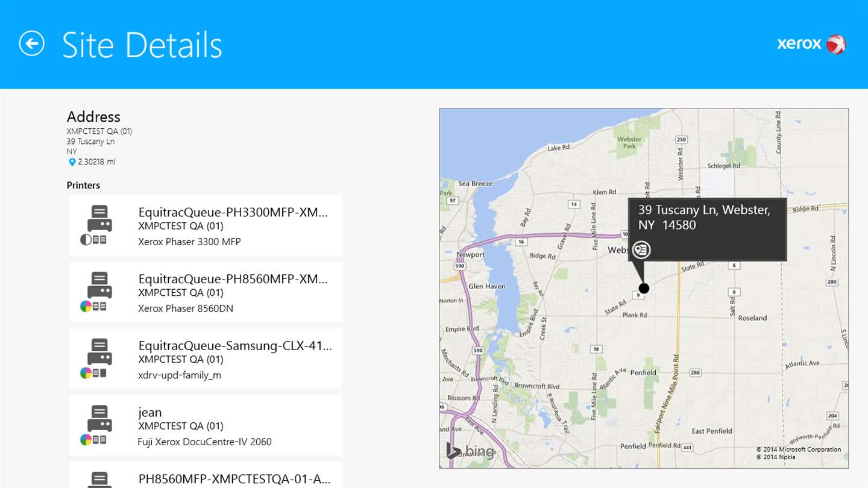
Task: Click the black map pin marker
Action: tap(644, 288)
